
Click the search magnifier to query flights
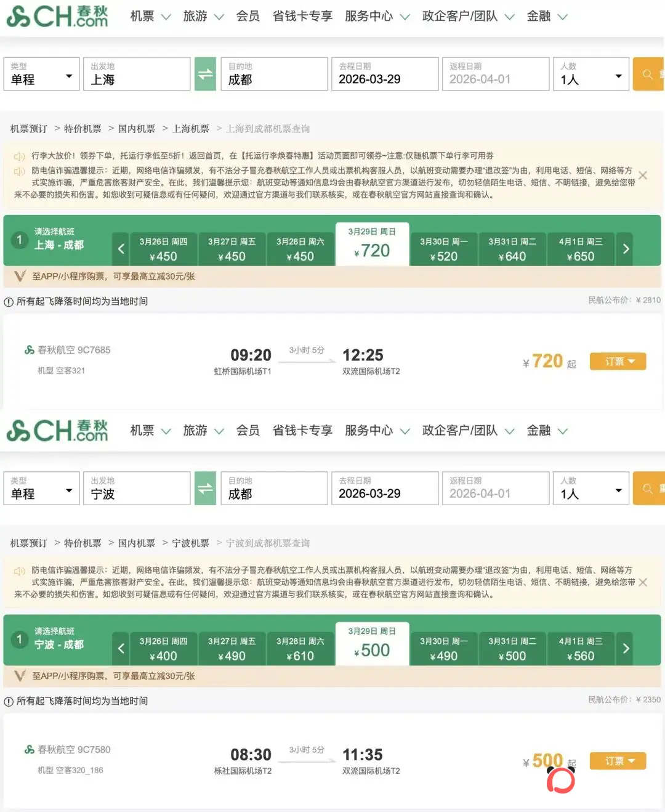pyautogui.click(x=647, y=74)
